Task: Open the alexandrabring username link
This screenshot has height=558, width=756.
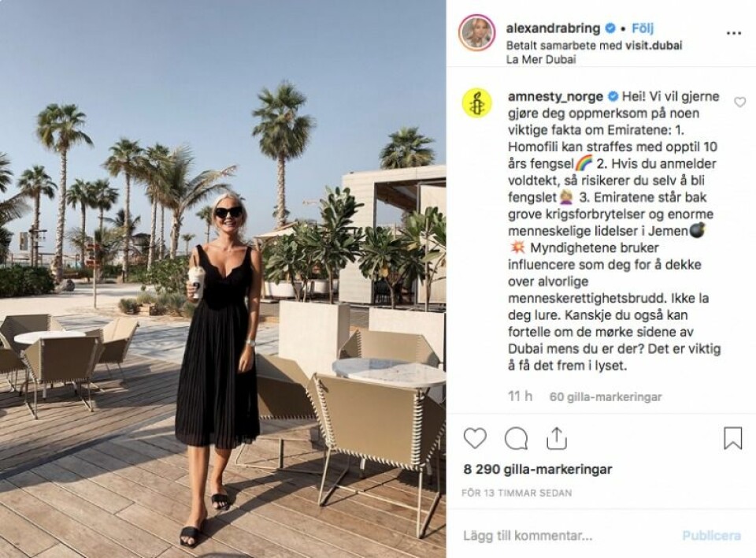Action: pos(553,28)
